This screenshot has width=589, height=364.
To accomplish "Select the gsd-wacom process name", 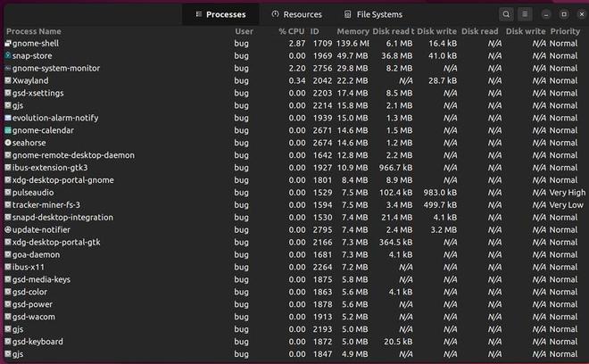I will [34, 317].
